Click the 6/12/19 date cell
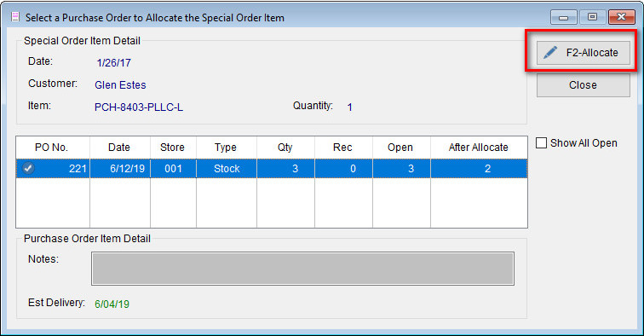Image resolution: width=644 pixels, height=336 pixels. point(120,169)
